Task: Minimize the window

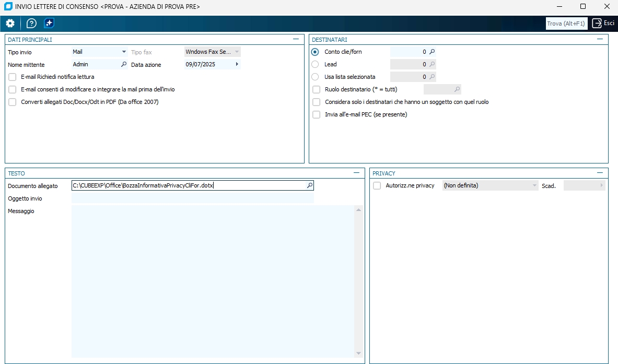Action: point(559,6)
